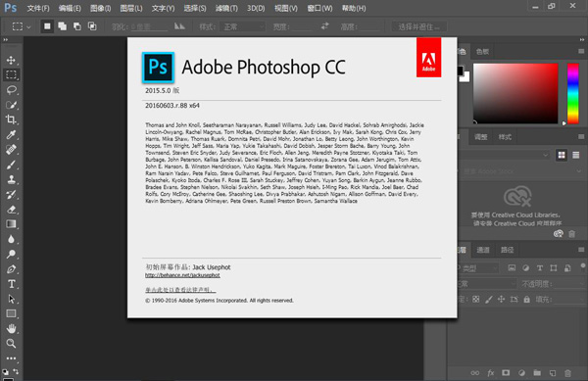This screenshot has height=381, width=588.
Task: Select the Gradient tool
Action: coord(11,224)
